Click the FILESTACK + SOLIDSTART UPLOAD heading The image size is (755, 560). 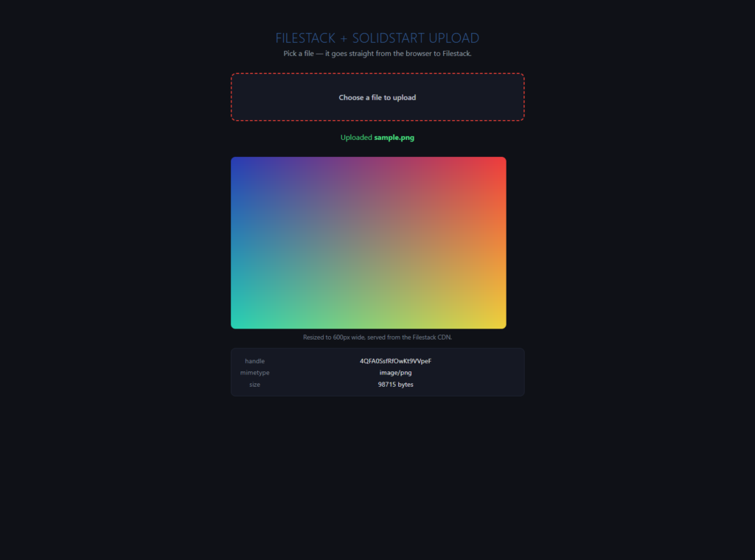[x=377, y=38]
